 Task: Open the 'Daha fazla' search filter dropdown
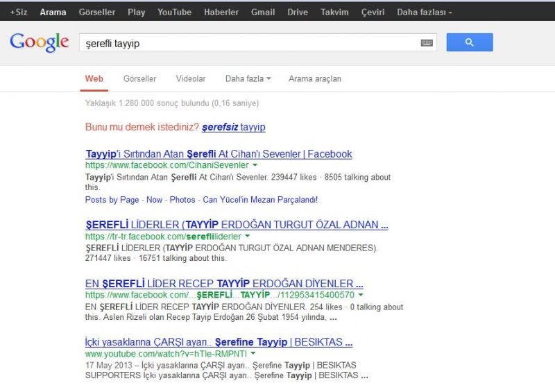(x=248, y=79)
